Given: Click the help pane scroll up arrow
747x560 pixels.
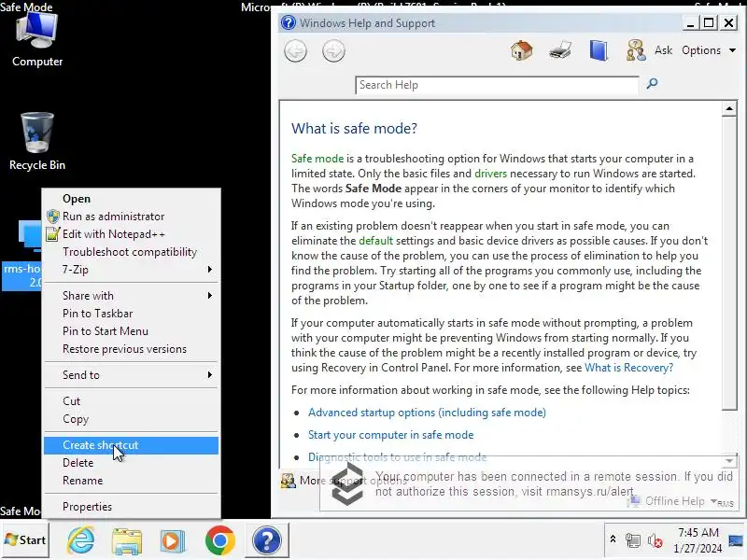Looking at the screenshot, I should (729, 108).
